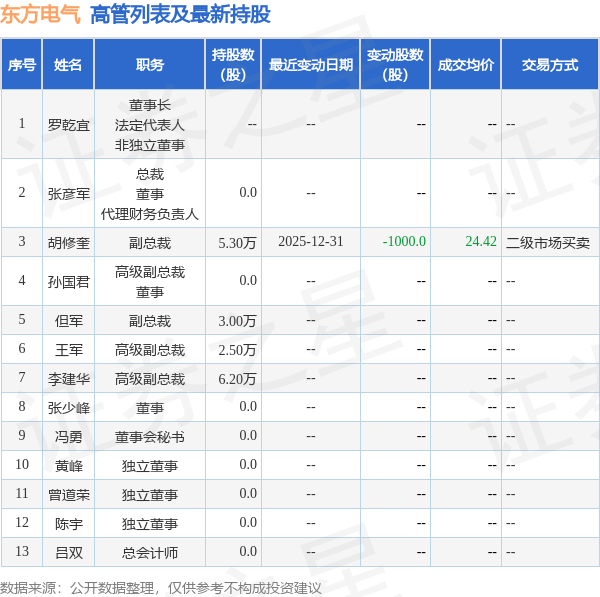Click the name 但军

(68, 321)
